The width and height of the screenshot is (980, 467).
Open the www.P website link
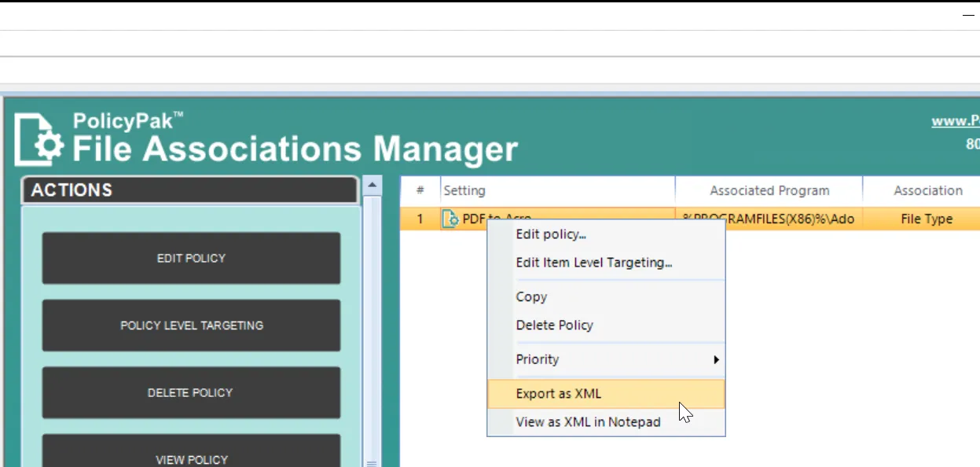[955, 121]
